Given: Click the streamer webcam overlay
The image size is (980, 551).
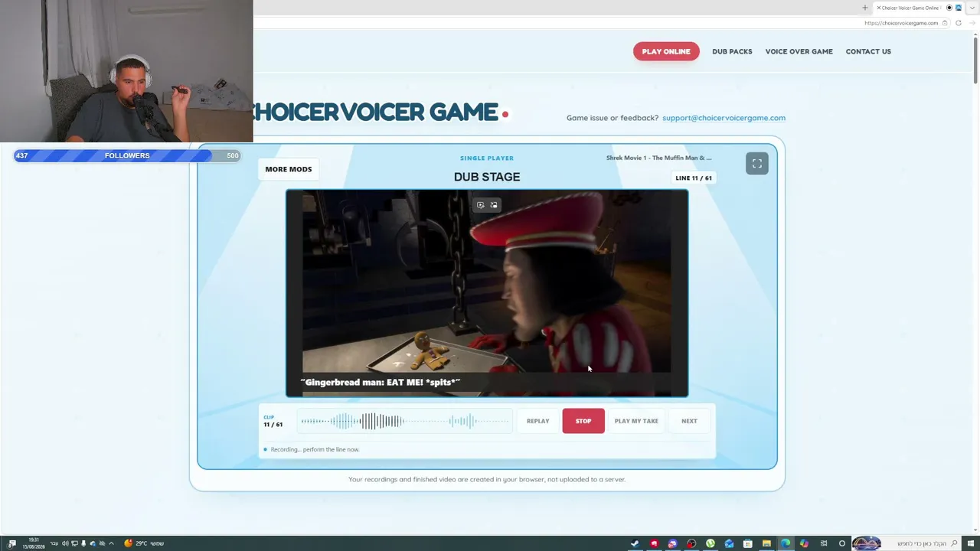Looking at the screenshot, I should tap(126, 71).
